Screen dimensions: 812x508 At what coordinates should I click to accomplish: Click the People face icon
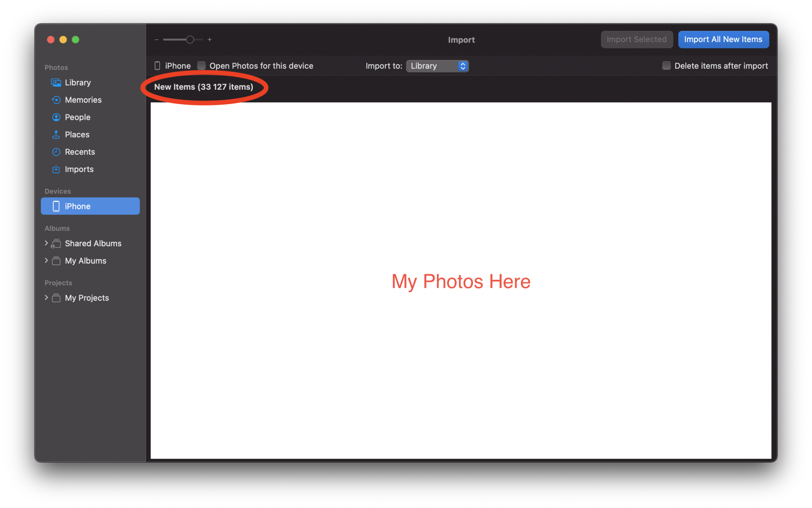[56, 117]
